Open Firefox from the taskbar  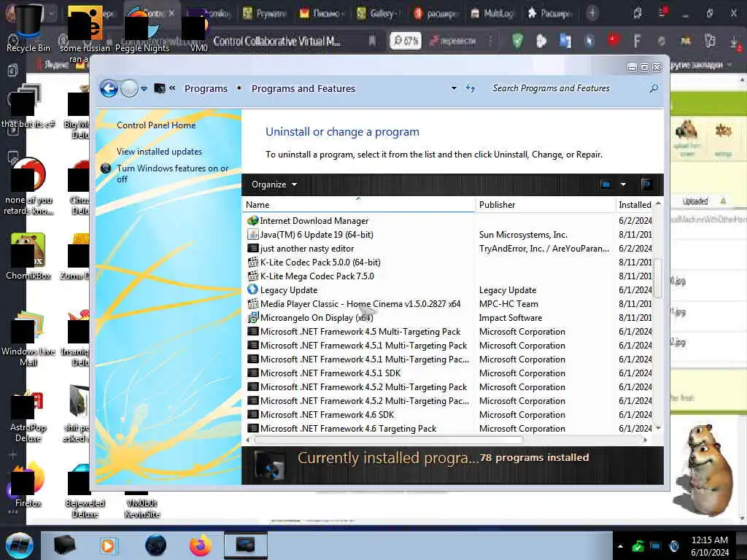point(201,545)
